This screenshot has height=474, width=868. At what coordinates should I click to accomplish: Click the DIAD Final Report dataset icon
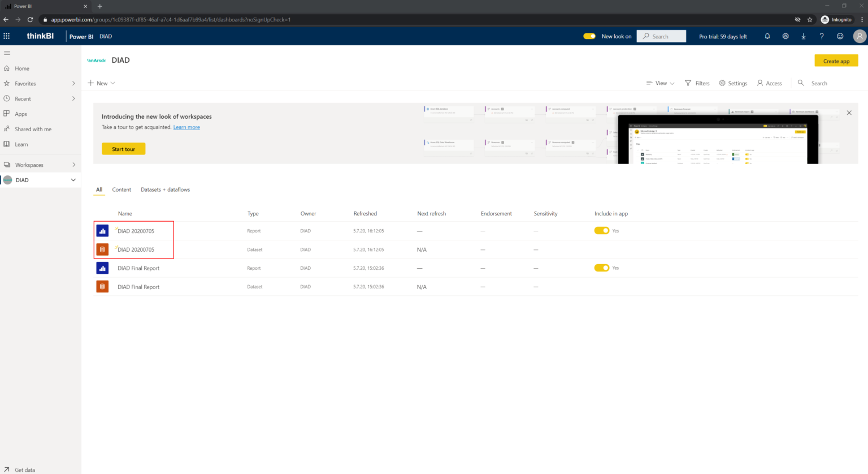102,286
